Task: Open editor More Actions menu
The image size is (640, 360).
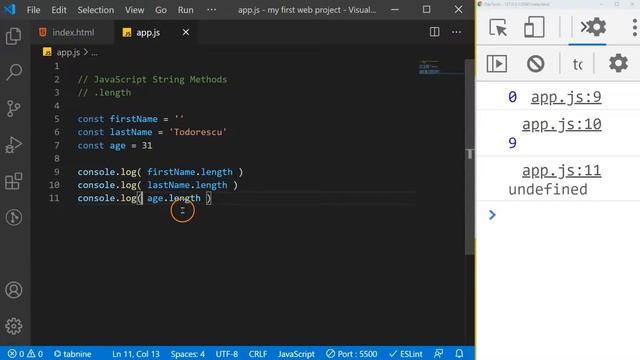Action: coord(456,32)
